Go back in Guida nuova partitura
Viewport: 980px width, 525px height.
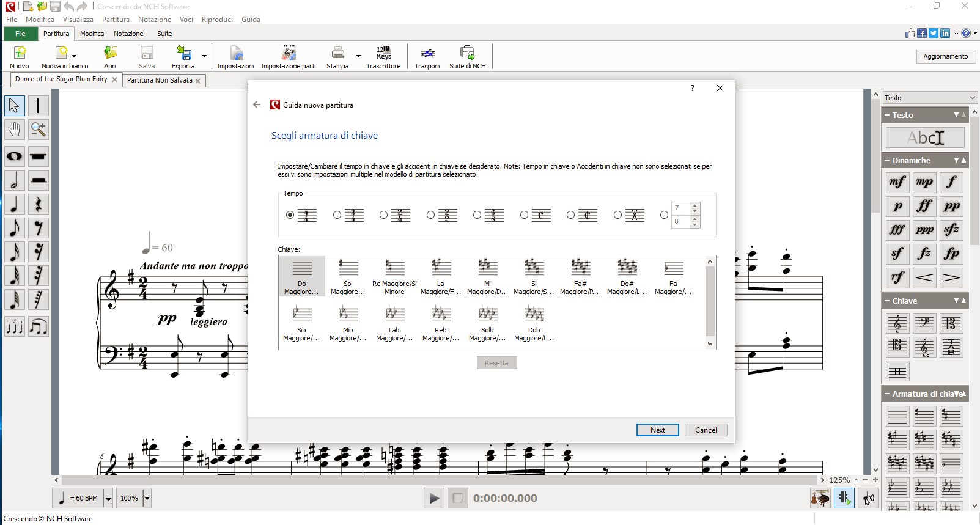[257, 105]
